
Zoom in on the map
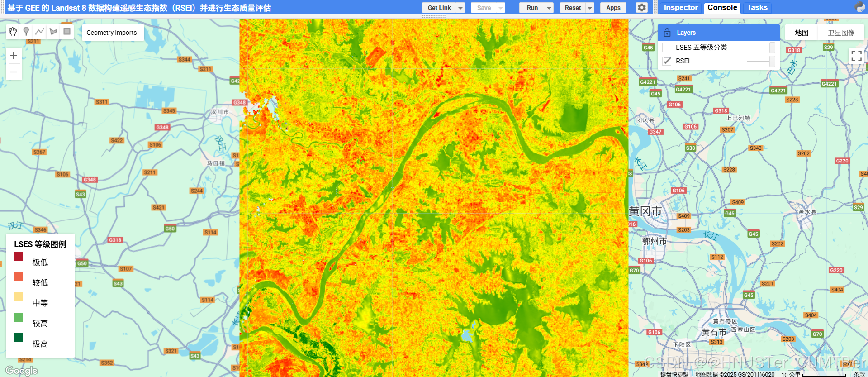[x=14, y=56]
